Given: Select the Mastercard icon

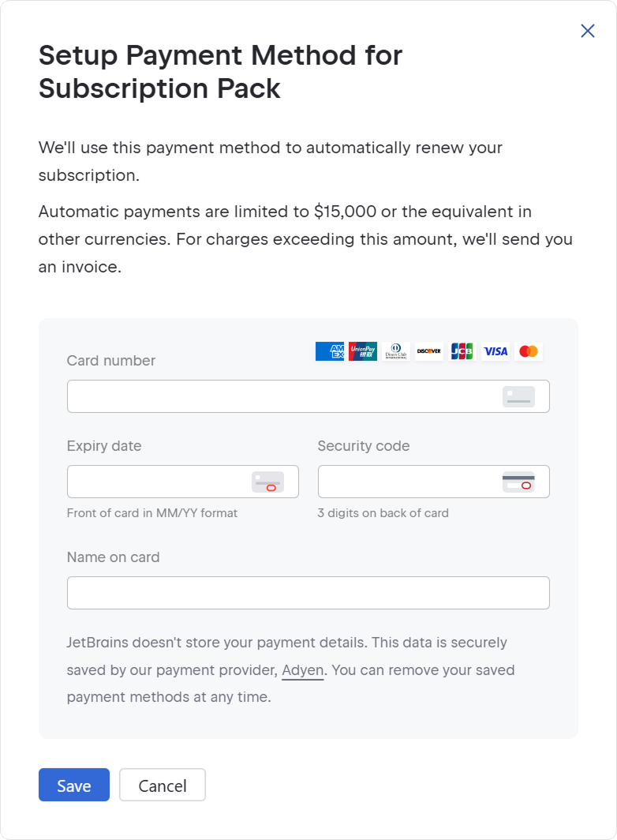Looking at the screenshot, I should pyautogui.click(x=529, y=351).
